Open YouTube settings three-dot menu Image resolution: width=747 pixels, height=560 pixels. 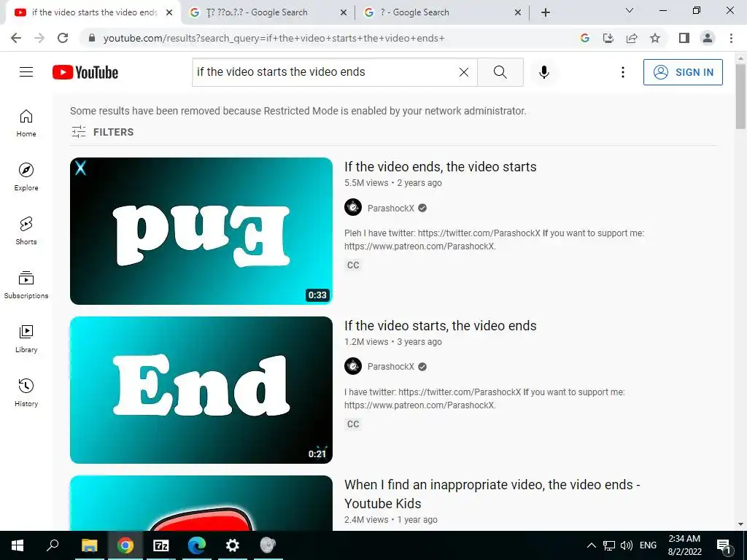pyautogui.click(x=623, y=72)
